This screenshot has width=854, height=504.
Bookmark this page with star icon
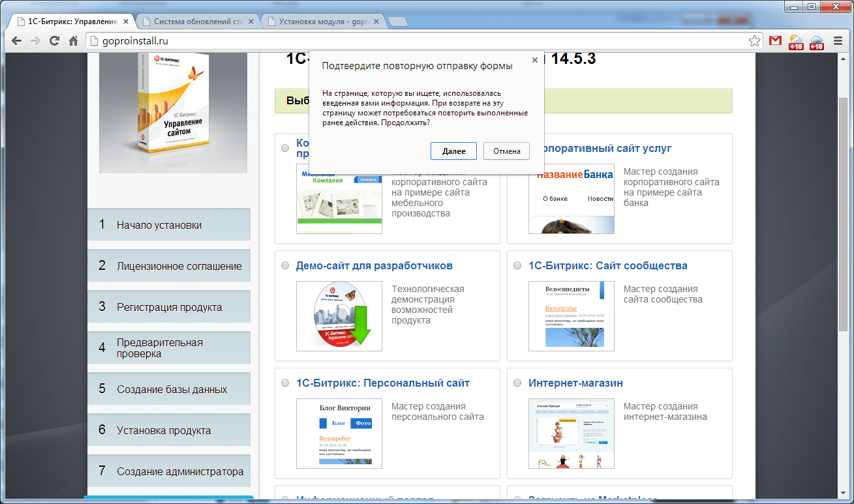(754, 41)
